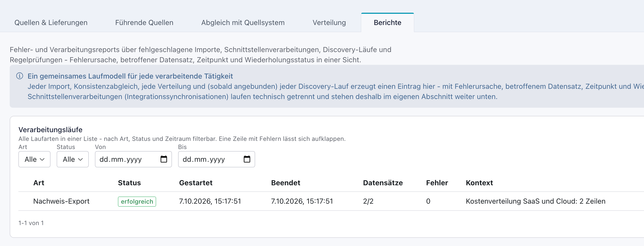
Task: Switch to Führende Quellen tab
Action: click(144, 23)
